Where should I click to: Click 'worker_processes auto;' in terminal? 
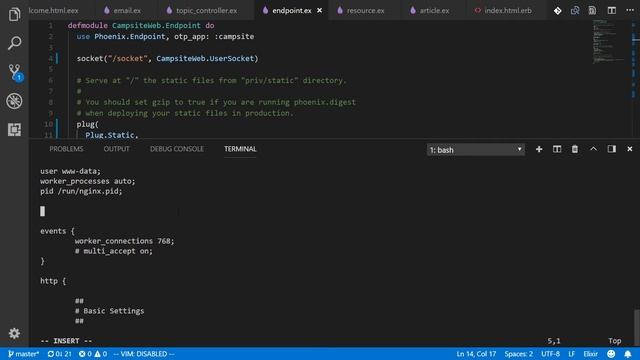87,181
